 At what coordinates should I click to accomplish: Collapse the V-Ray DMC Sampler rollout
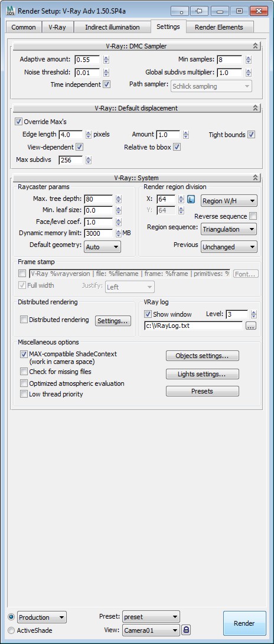[x=255, y=46]
